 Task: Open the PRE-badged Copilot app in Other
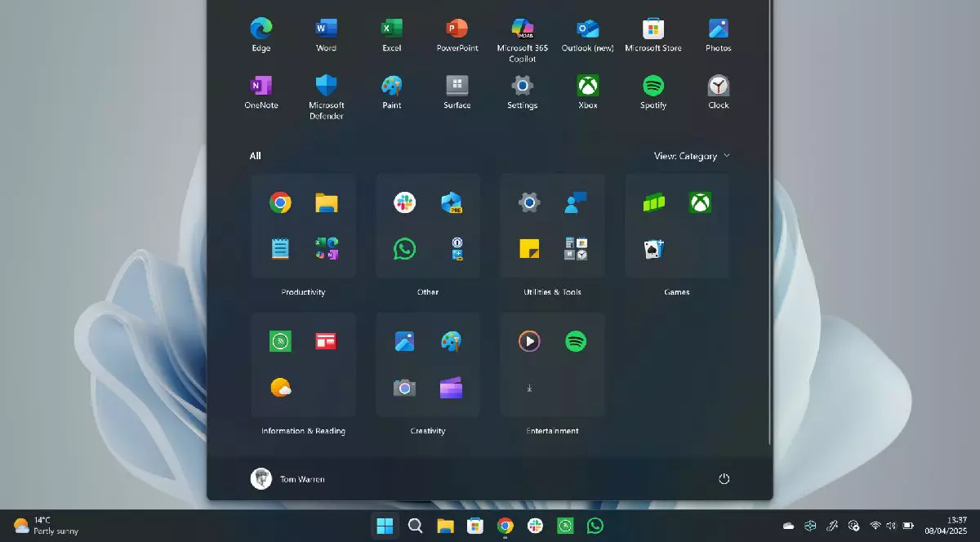click(x=452, y=203)
